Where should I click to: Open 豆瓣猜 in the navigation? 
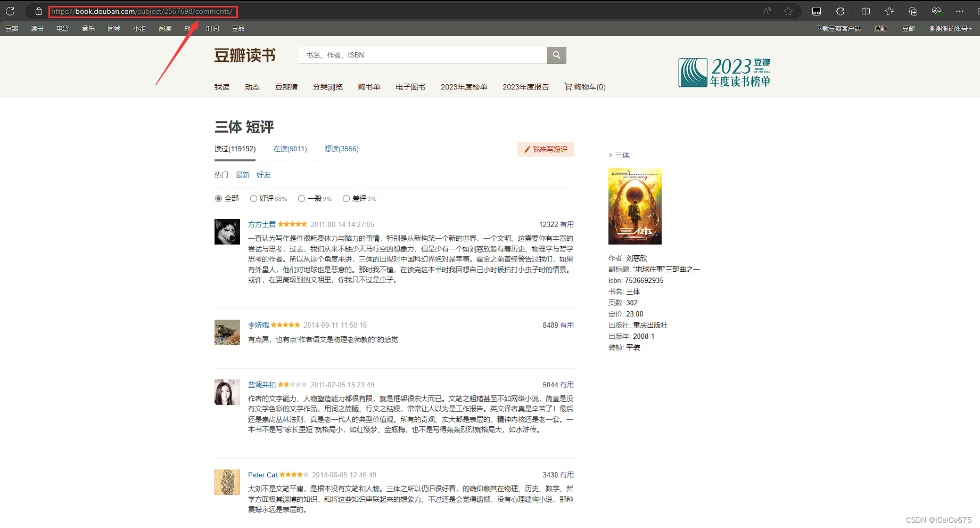coord(286,87)
